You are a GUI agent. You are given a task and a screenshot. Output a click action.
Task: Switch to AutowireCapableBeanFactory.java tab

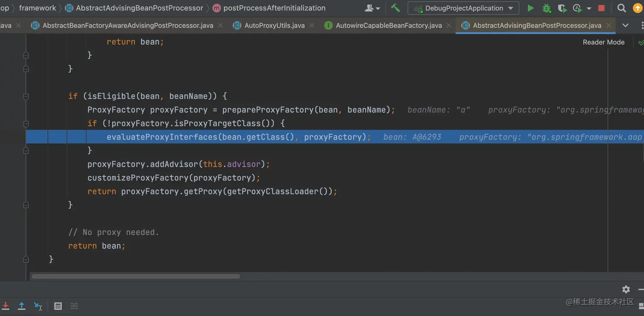[x=388, y=26]
